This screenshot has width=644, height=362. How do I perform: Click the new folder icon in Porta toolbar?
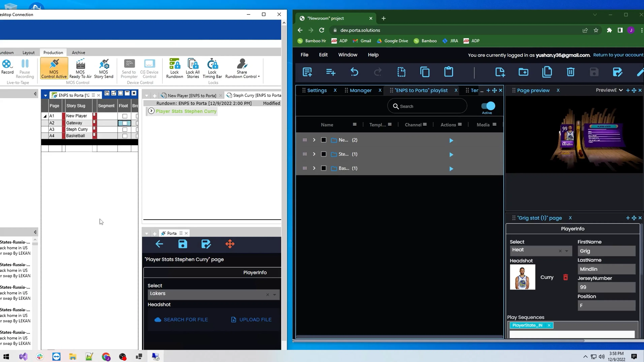tap(524, 72)
